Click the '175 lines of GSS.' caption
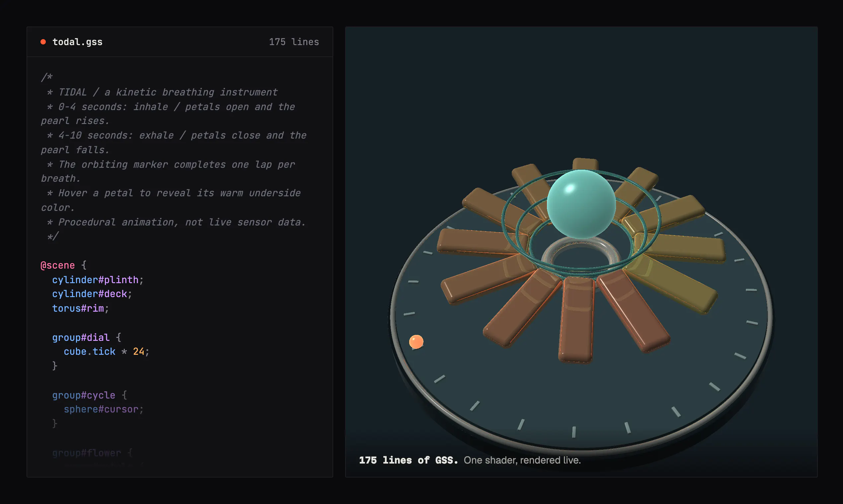 pos(408,460)
